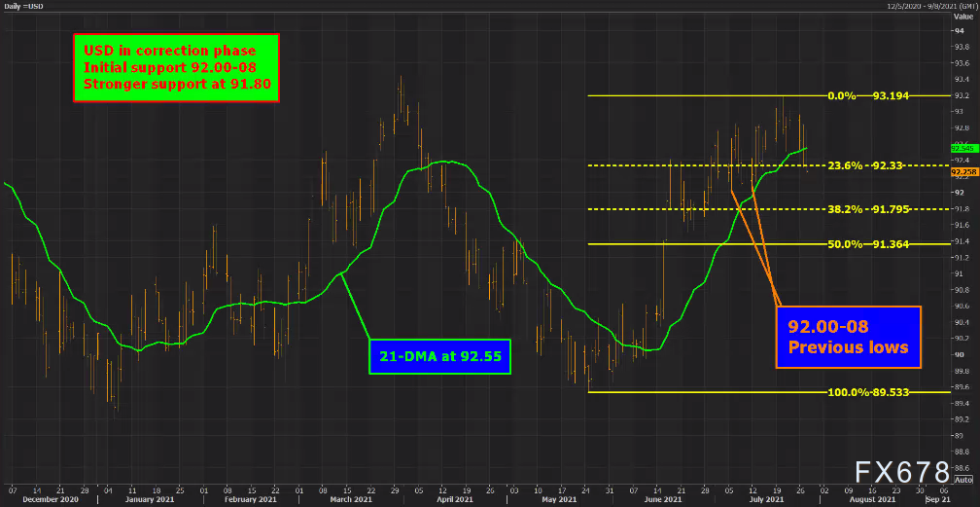Viewport: 980px width, 507px height.
Task: Click the 94 value on price axis
Action: point(958,31)
